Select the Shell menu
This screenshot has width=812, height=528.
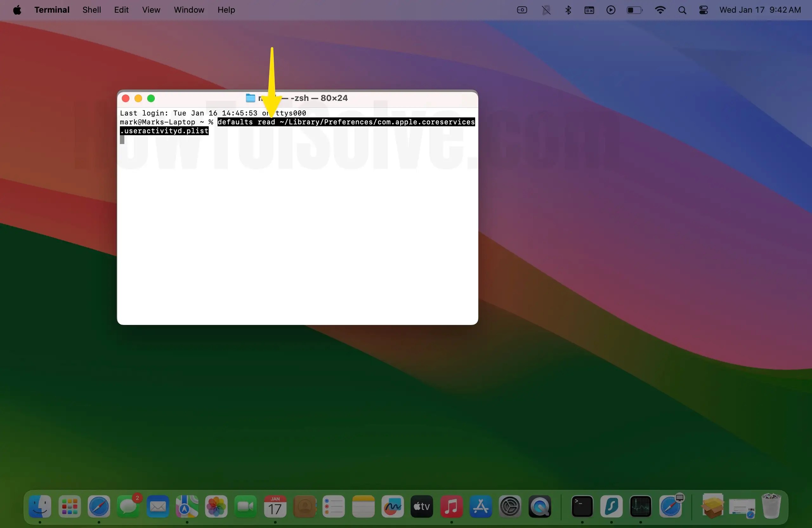coord(91,10)
